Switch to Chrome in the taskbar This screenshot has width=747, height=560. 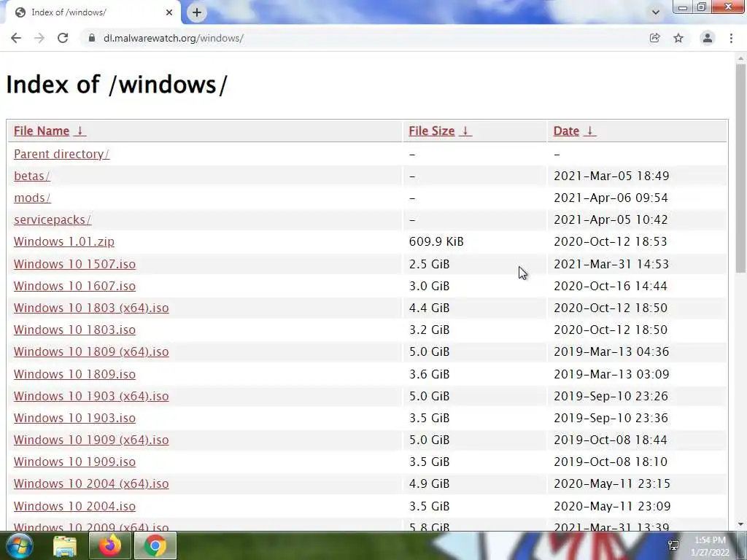point(155,545)
